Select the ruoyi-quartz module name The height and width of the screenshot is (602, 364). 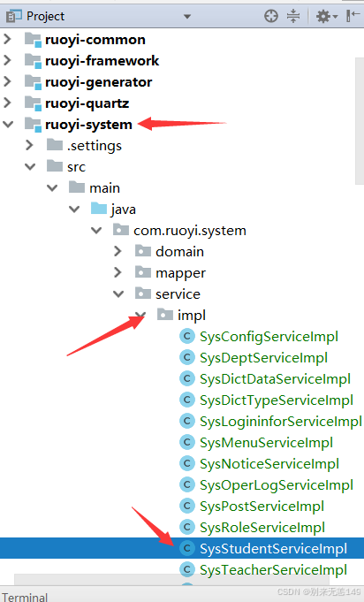87,103
